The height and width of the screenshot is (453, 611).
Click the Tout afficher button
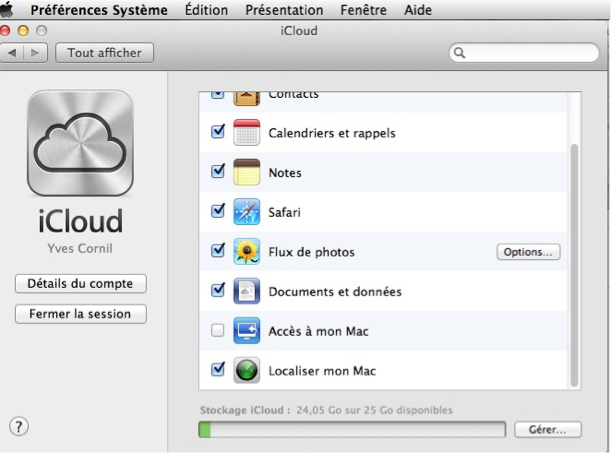tap(104, 53)
